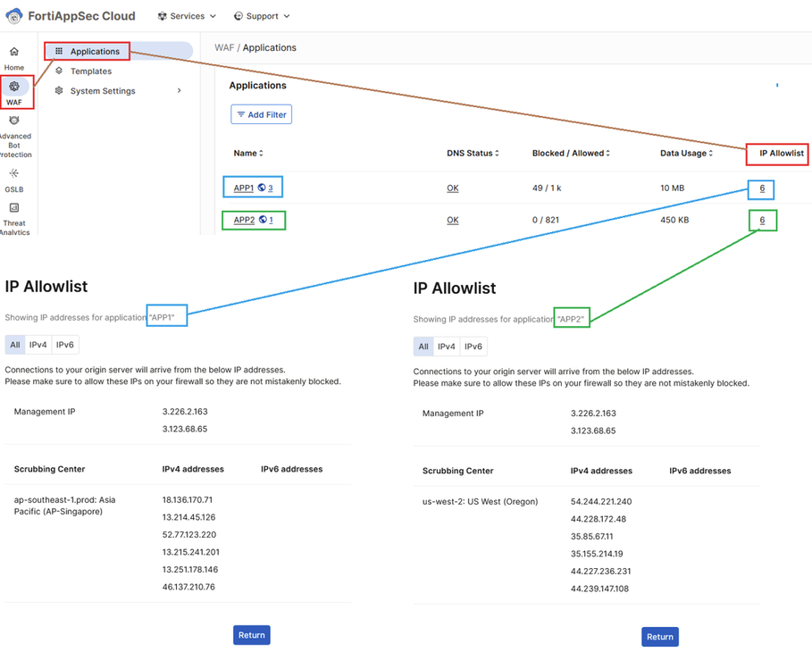
Task: Click IP address 46.137.210.76
Action: tap(188, 587)
